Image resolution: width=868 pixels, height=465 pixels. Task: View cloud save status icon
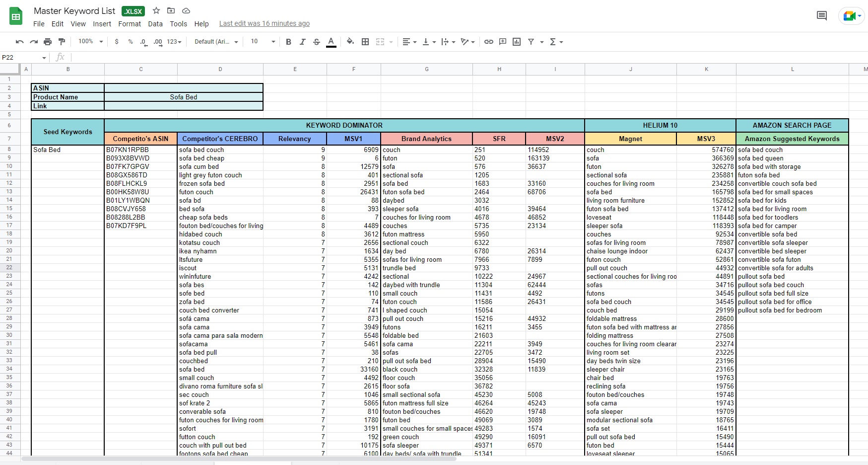(x=186, y=10)
